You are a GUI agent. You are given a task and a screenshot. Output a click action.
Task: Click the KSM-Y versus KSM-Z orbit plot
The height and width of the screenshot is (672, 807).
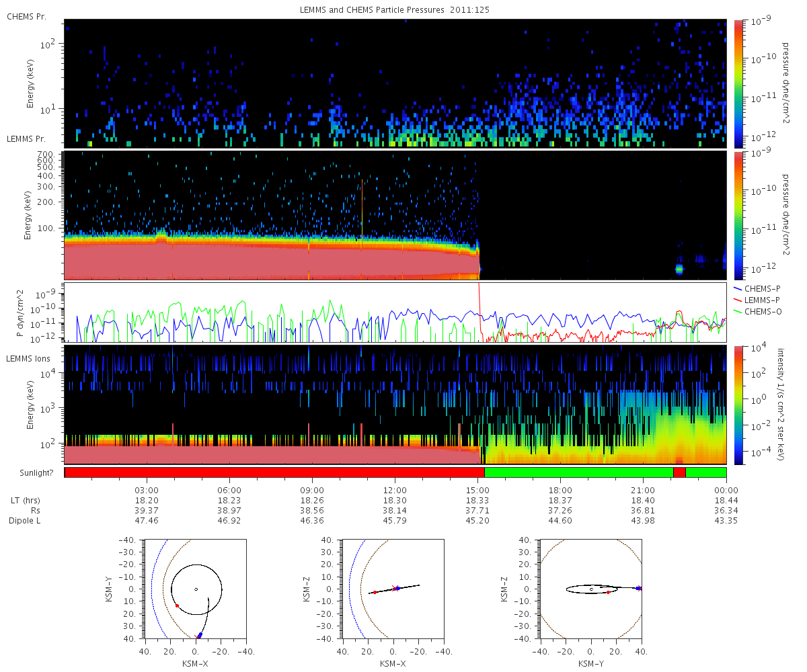(x=591, y=589)
